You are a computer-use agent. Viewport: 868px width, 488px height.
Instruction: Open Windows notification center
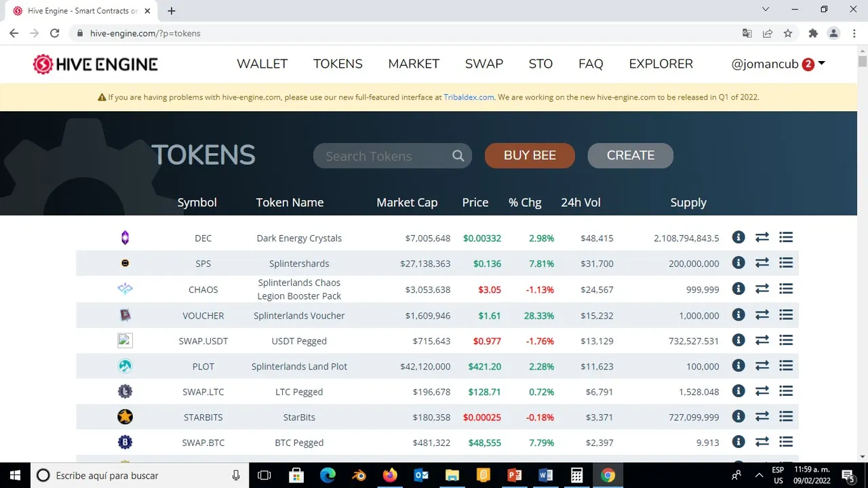848,475
